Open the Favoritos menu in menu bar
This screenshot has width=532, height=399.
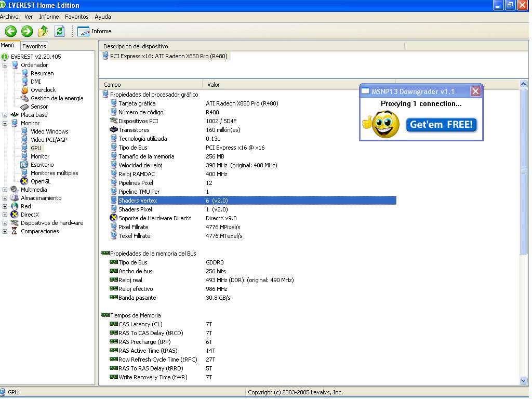77,17
